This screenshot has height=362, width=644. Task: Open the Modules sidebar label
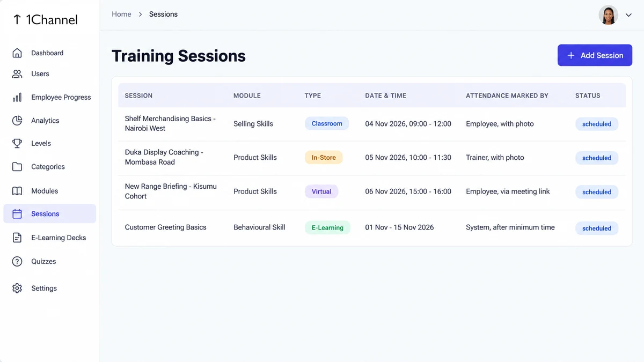(x=45, y=191)
